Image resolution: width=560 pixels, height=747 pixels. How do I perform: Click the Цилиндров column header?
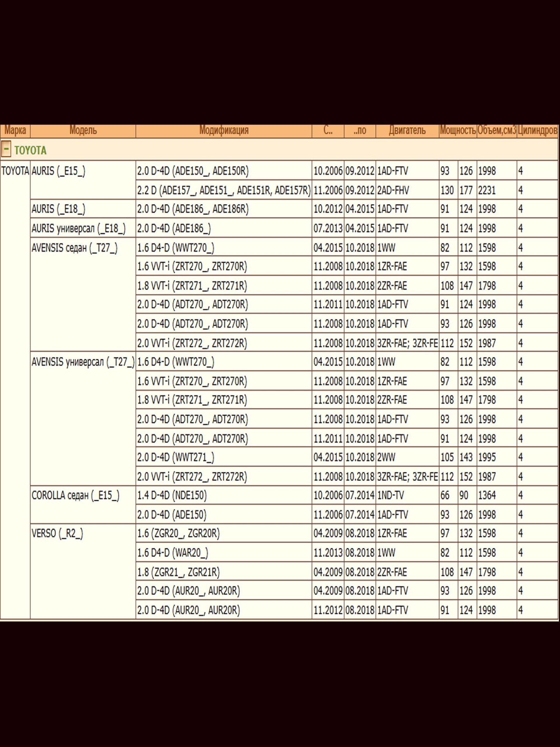[537, 130]
